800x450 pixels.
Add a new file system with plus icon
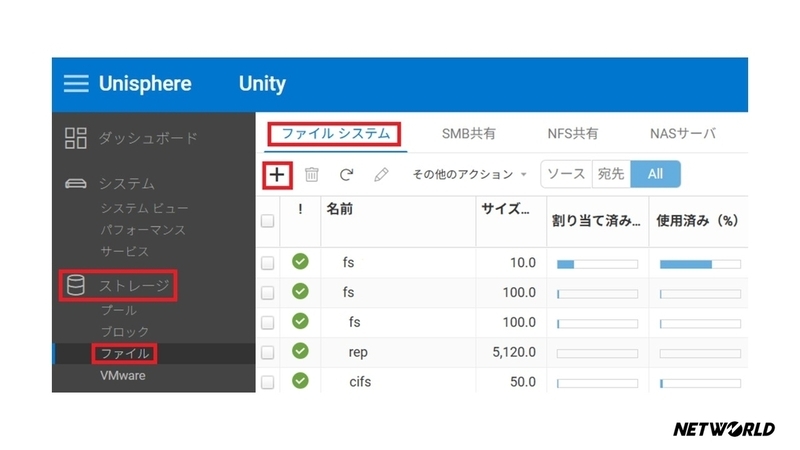[277, 175]
